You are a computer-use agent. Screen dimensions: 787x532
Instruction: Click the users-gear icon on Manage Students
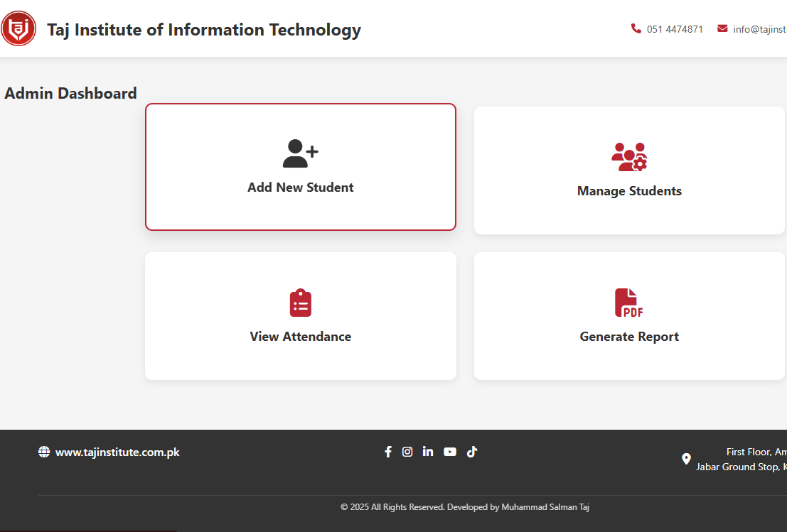click(629, 157)
